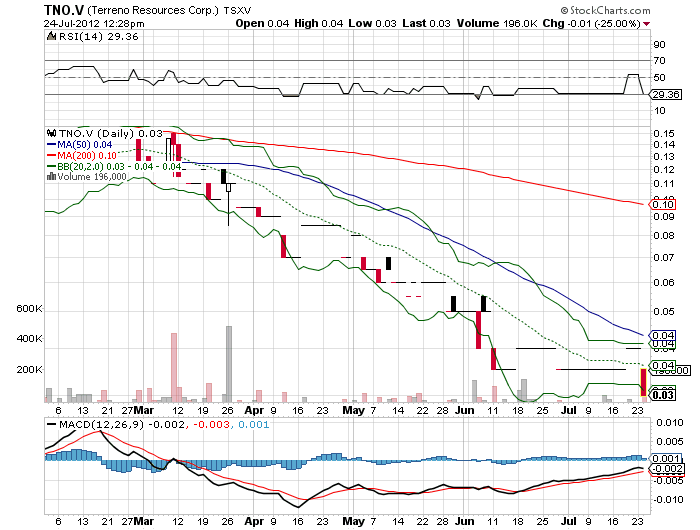Click the 600K volume axis label
This screenshot has width=700, height=530.
point(29,309)
